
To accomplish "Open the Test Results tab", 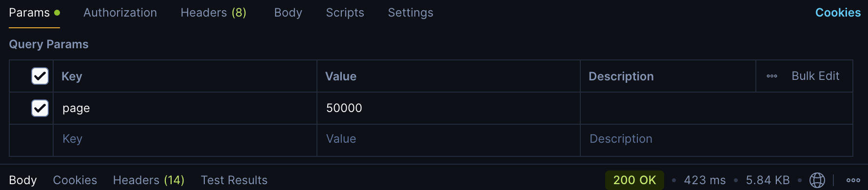I will point(234,180).
